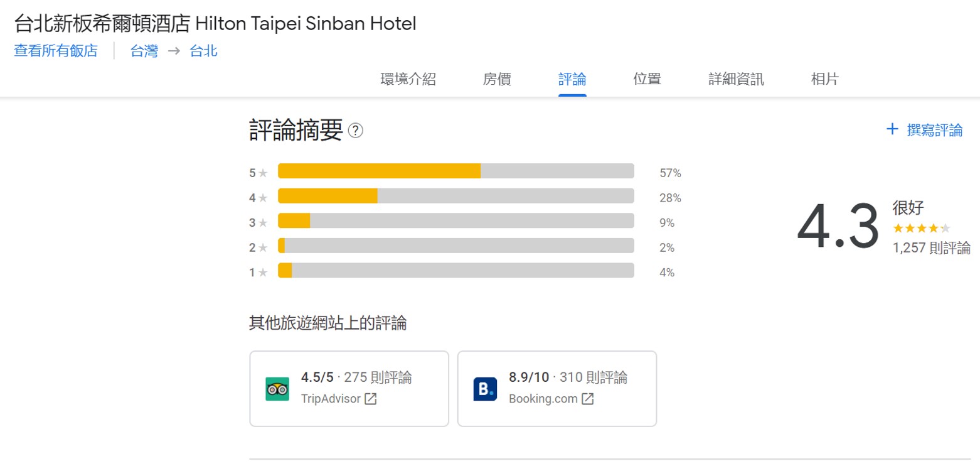980x471 pixels.
Task: Click the plus icon beside 撰寫評論
Action: coord(892,130)
